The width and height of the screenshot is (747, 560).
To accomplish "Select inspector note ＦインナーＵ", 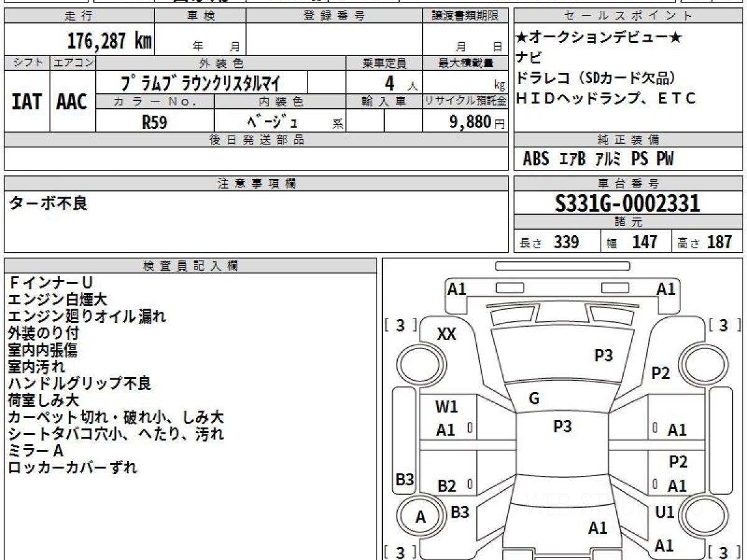I will click(50, 283).
